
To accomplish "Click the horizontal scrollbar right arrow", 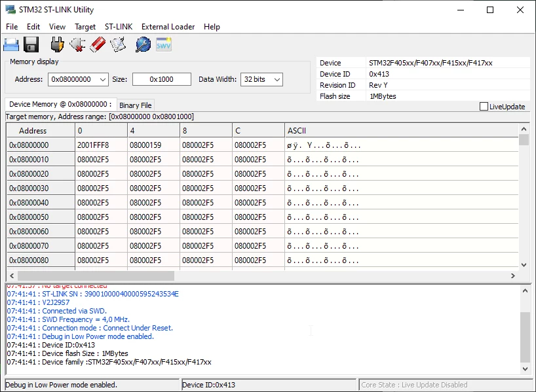I will [x=513, y=276].
